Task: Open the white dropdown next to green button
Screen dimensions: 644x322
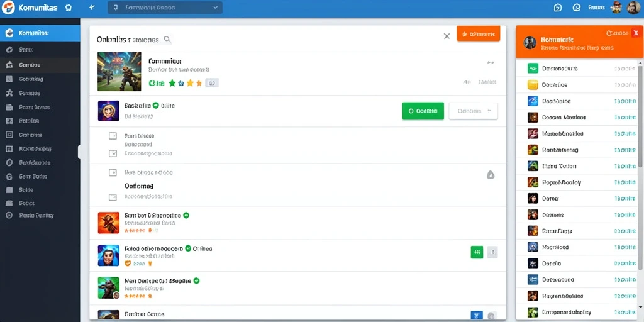Action: (473, 111)
